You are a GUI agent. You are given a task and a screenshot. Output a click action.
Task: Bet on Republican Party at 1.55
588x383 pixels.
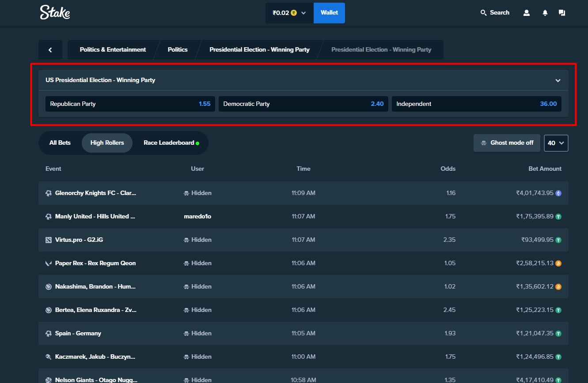click(130, 104)
